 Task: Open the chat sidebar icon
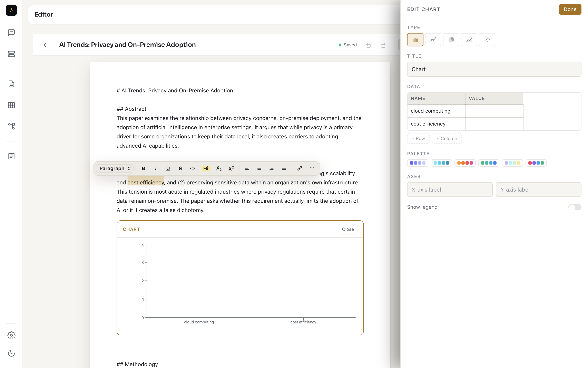[x=11, y=33]
